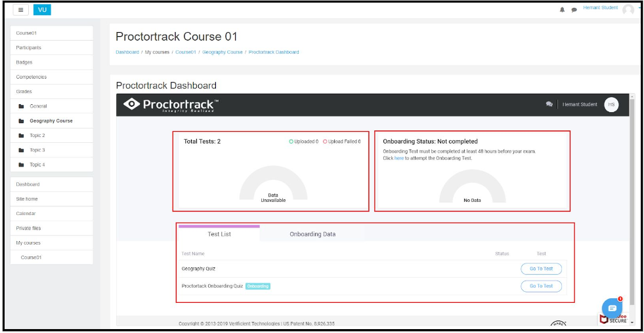This screenshot has height=333, width=644.
Task: Click the VU site logo
Action: click(x=42, y=10)
